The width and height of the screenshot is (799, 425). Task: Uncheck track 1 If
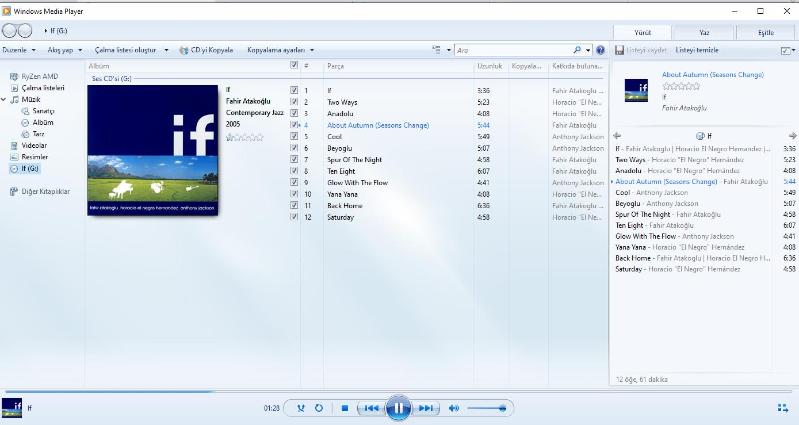pos(294,90)
